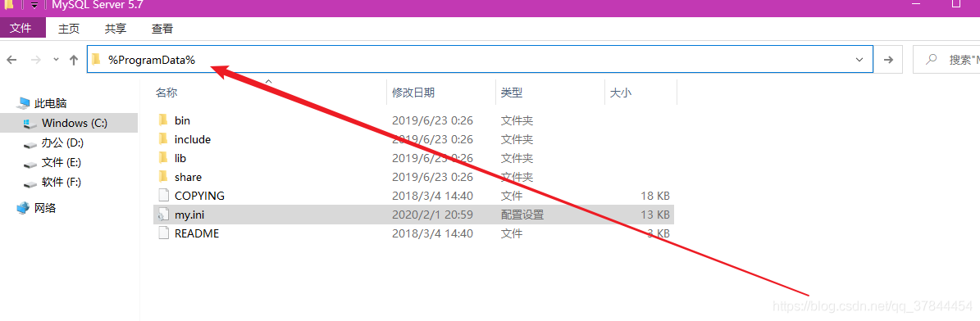Expand the address bar history dropdown
The height and width of the screenshot is (321, 980).
point(859,60)
